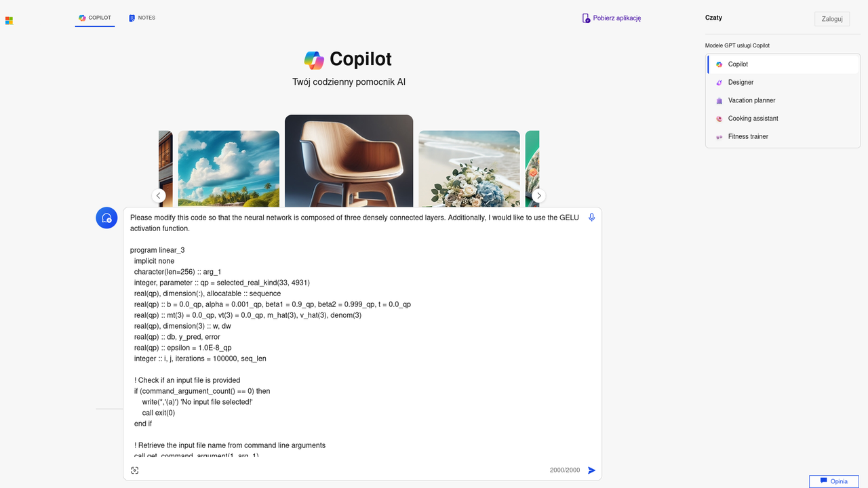
Task: Click the Copilot tab icon
Action: click(82, 18)
